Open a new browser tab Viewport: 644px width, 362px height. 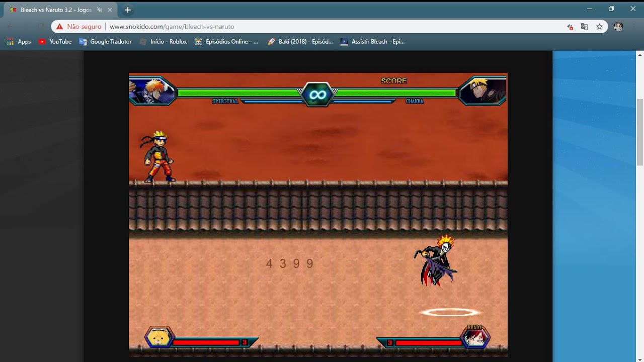(x=128, y=10)
